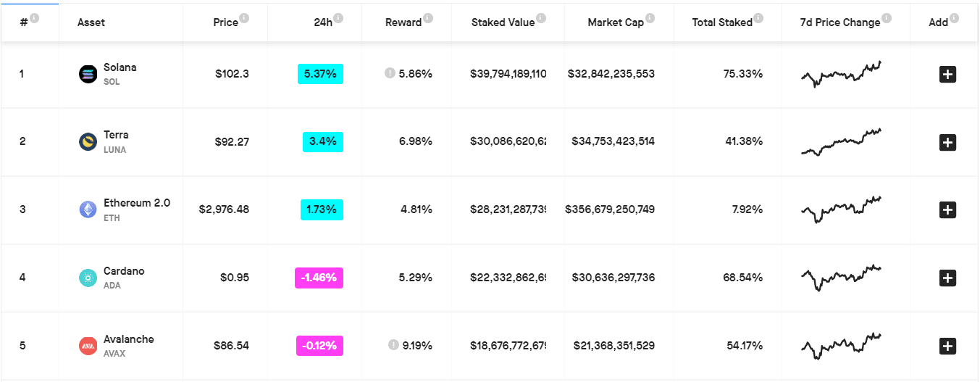Image resolution: width=980 pixels, height=382 pixels.
Task: Open Terra's 7d price change sparkline
Action: click(x=841, y=142)
